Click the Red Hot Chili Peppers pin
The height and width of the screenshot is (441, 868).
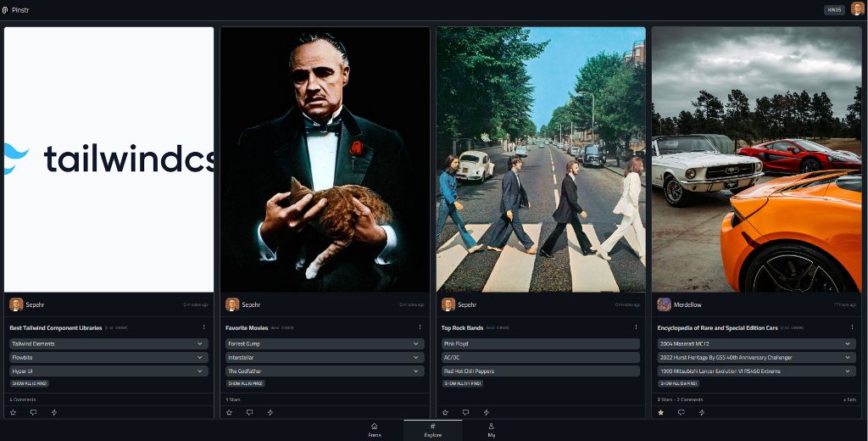(540, 371)
